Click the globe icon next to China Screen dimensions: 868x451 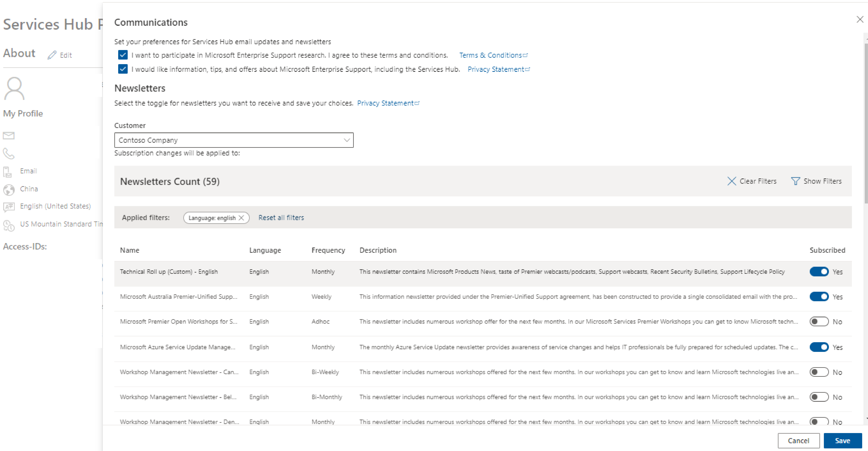9,188
